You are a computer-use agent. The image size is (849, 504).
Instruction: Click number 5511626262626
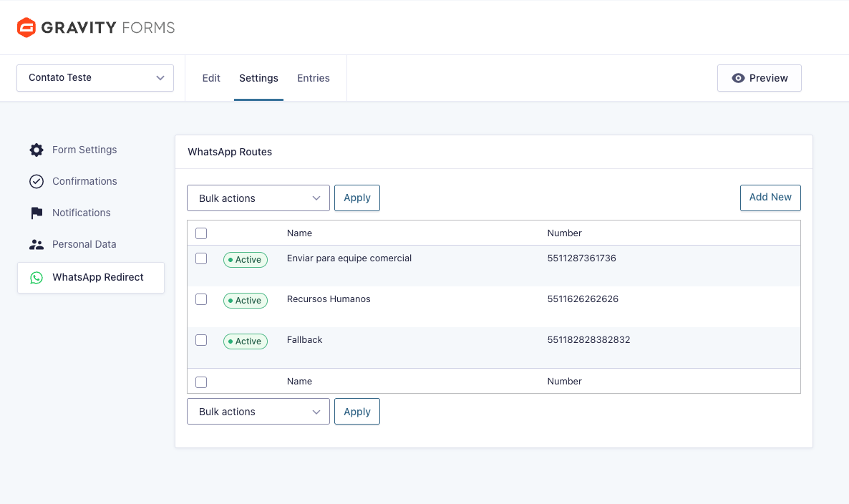583,299
